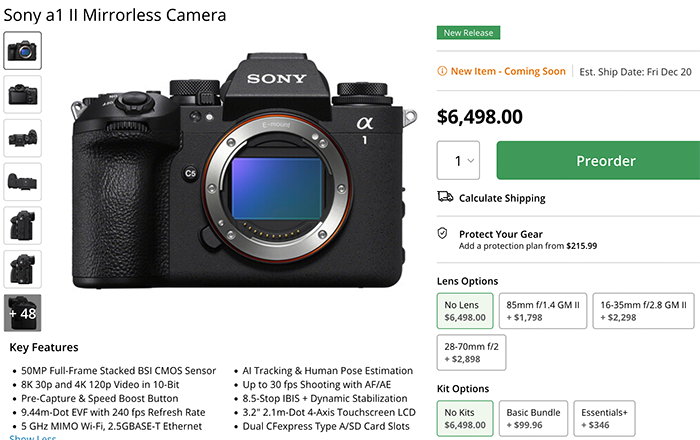View the second camera thumbnail image
Viewport: 700px width, 440px height.
pos(23,94)
